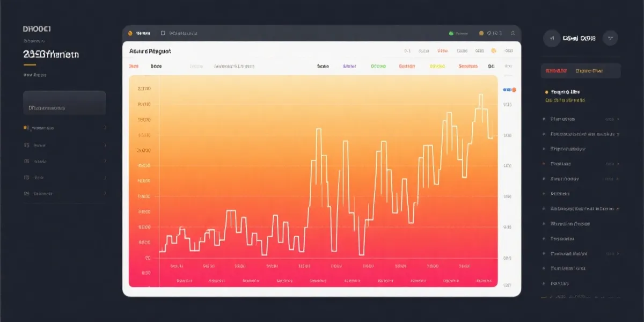Image resolution: width=644 pixels, height=322 pixels.
Task: Toggle the purple series label above chart
Action: [349, 67]
